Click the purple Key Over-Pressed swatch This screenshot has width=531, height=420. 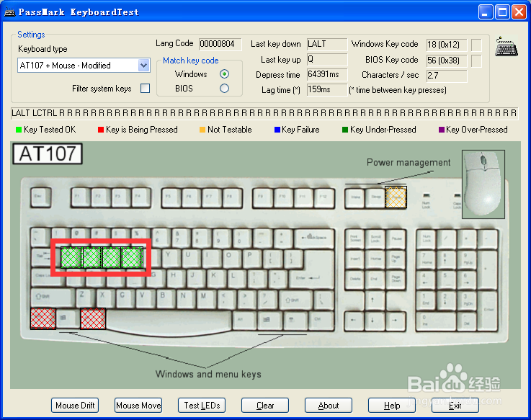pos(441,130)
